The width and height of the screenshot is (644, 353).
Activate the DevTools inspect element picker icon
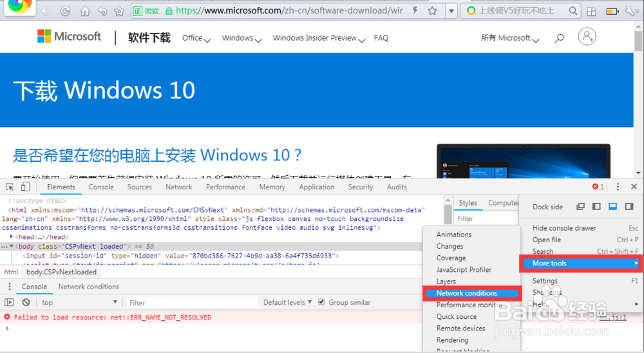[10, 187]
